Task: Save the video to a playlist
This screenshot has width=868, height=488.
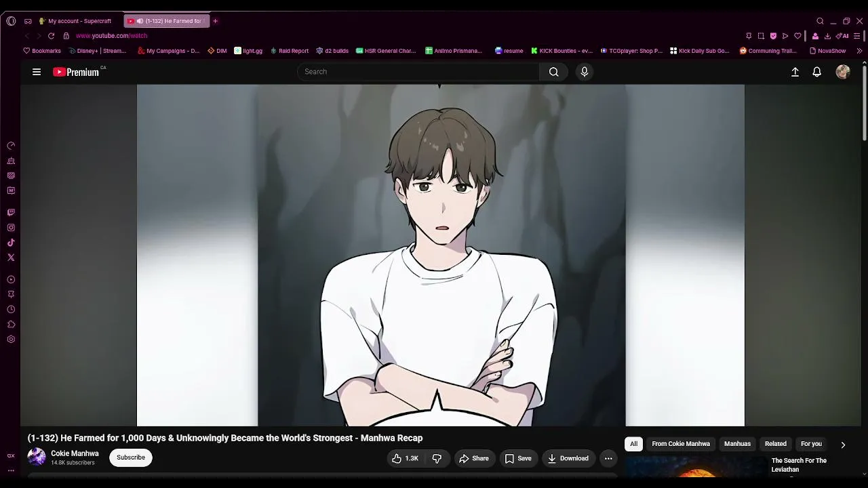Action: click(517, 458)
